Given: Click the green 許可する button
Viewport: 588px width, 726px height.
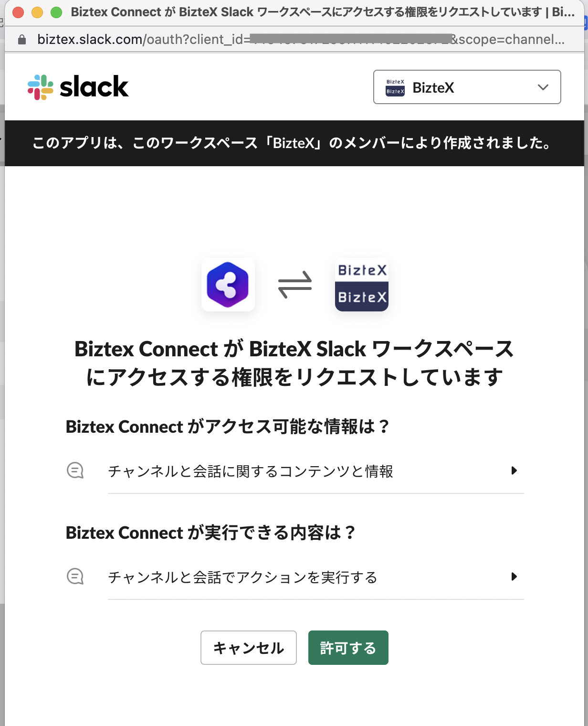Looking at the screenshot, I should click(x=348, y=648).
